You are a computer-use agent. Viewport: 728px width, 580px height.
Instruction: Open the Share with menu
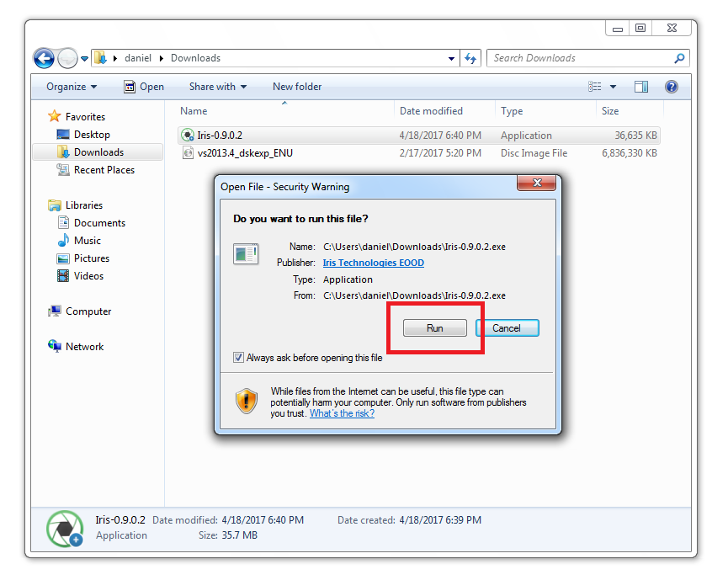point(218,87)
